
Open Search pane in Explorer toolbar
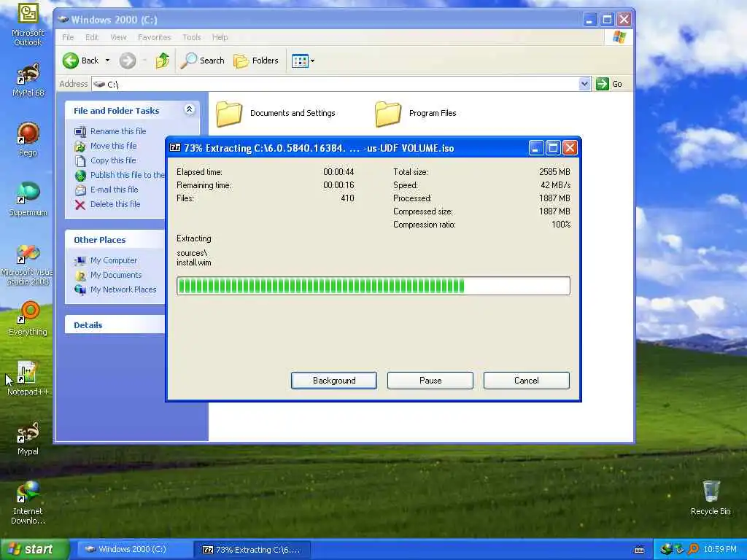point(202,61)
